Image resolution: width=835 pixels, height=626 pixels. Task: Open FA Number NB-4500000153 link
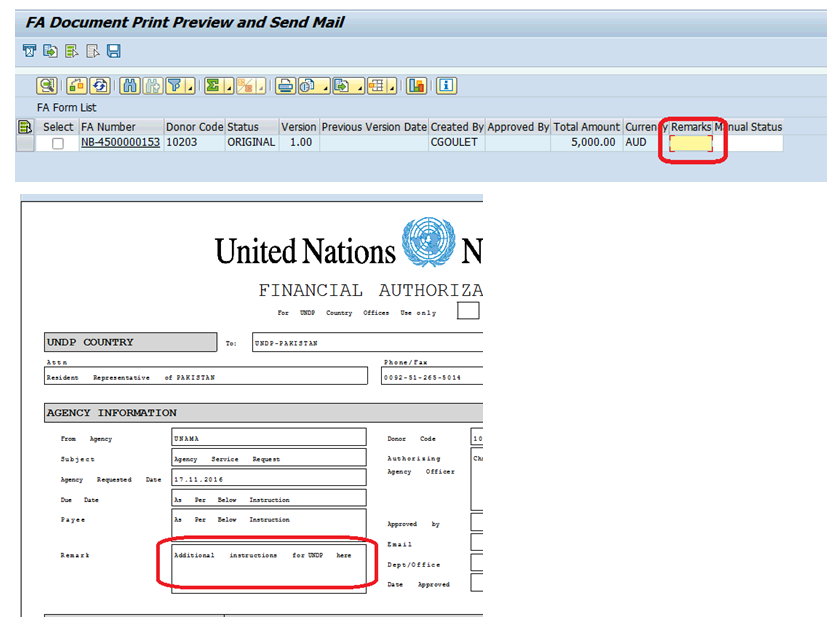point(120,142)
